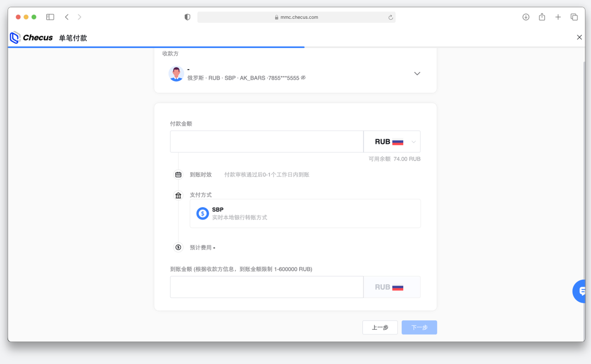Click the recipient avatar icon

176,74
